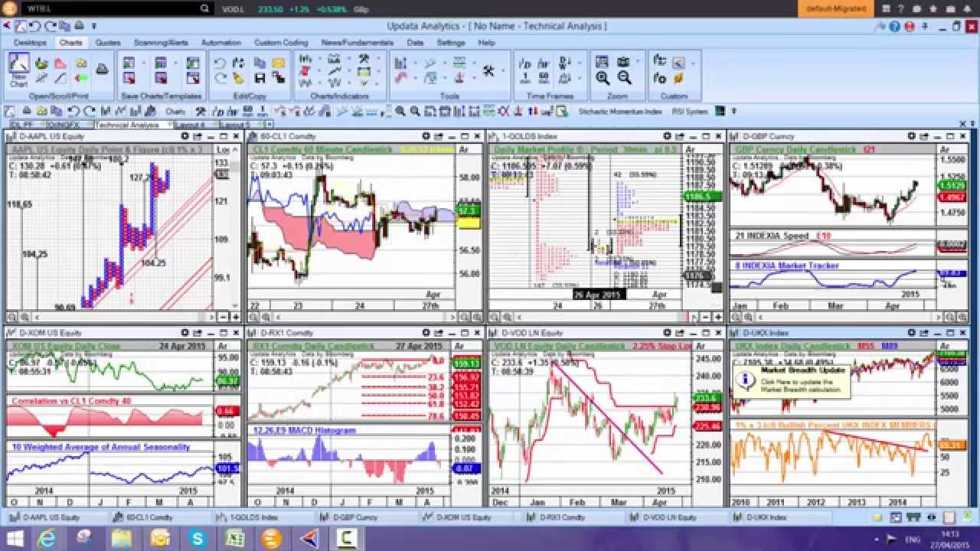The height and width of the screenshot is (551, 980).
Task: Click the plus button at bottom of AAPL chart
Action: coord(236,317)
